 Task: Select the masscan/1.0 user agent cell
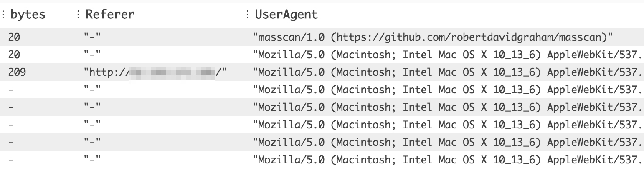point(433,37)
